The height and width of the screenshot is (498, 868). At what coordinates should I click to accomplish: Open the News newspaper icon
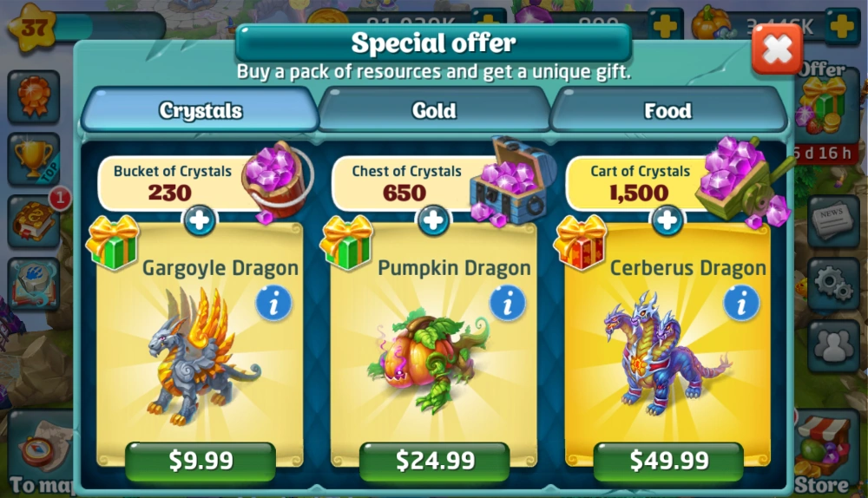pos(833,220)
